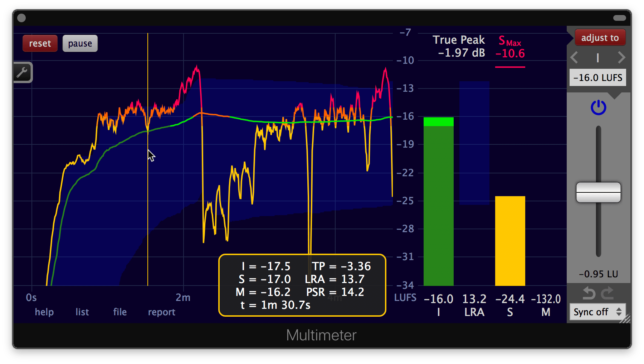The height and width of the screenshot is (364, 644).
Task: Click the 0s time axis label
Action: [x=31, y=297]
